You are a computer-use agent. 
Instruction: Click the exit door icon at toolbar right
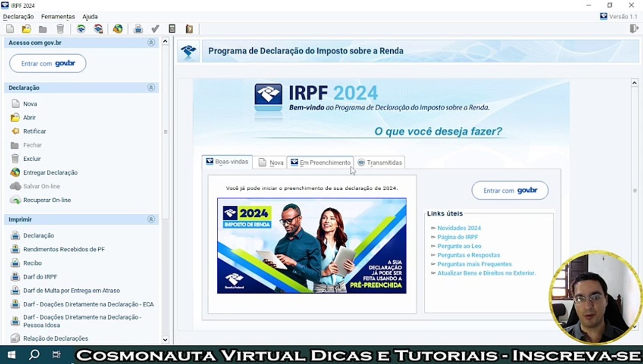pyautogui.click(x=634, y=29)
